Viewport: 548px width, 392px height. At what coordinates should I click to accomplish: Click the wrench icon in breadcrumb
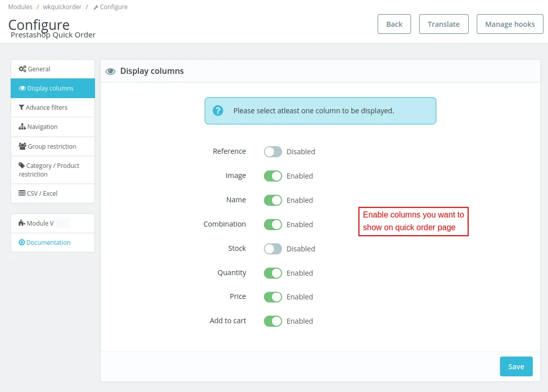point(96,8)
